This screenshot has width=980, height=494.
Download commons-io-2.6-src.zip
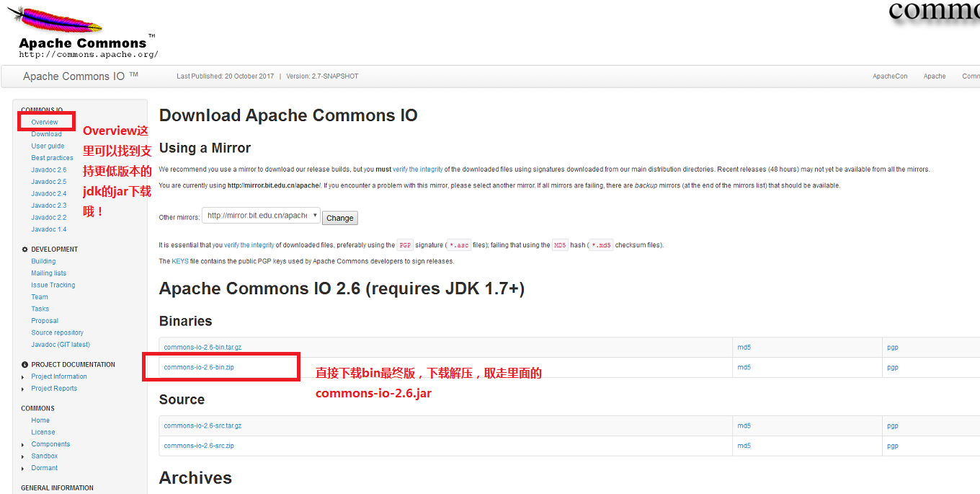coord(199,446)
